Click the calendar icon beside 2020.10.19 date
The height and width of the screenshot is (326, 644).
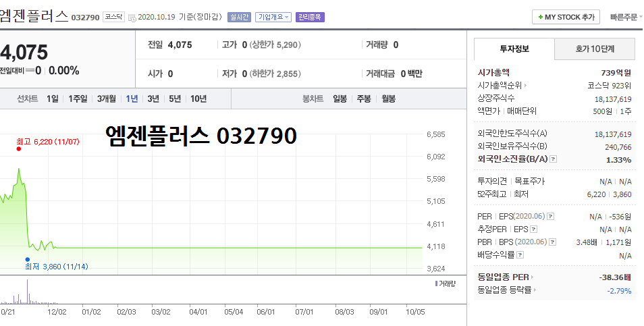pos(132,18)
